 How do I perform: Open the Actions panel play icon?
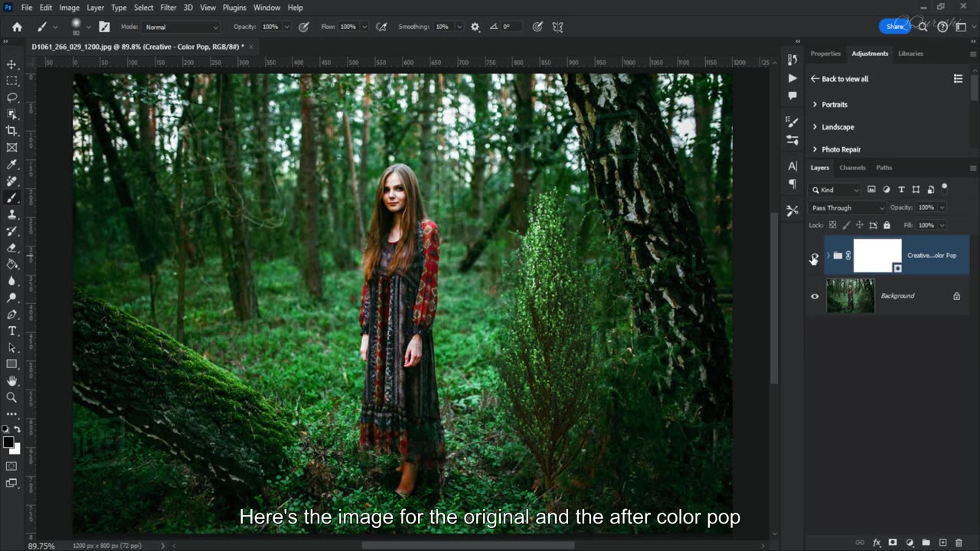[792, 78]
